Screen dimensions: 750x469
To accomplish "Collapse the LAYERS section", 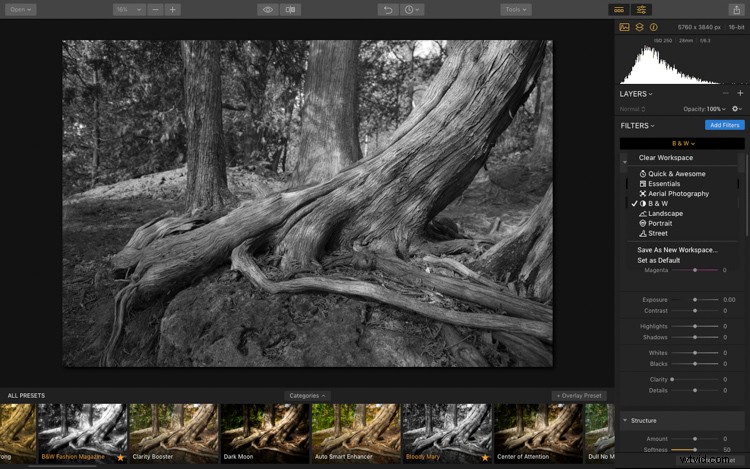I will (636, 94).
